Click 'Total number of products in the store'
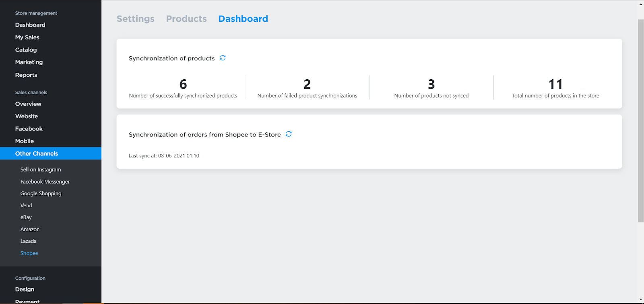 click(x=555, y=96)
